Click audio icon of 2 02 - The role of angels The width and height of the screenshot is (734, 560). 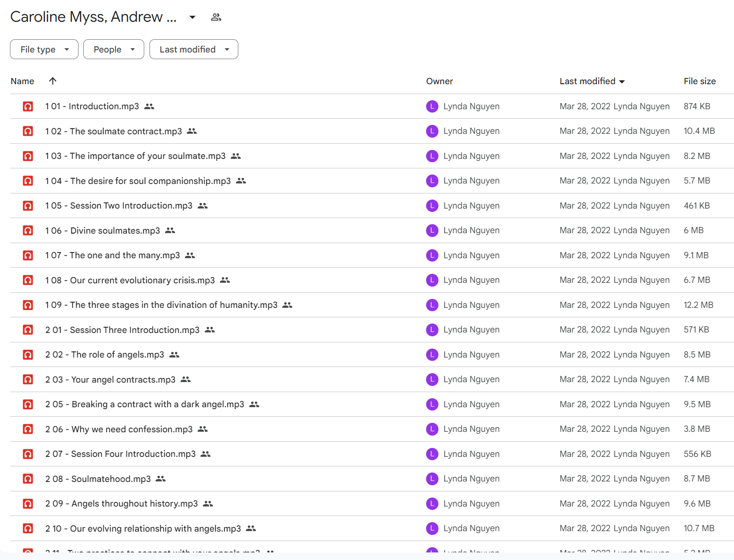pyautogui.click(x=28, y=355)
